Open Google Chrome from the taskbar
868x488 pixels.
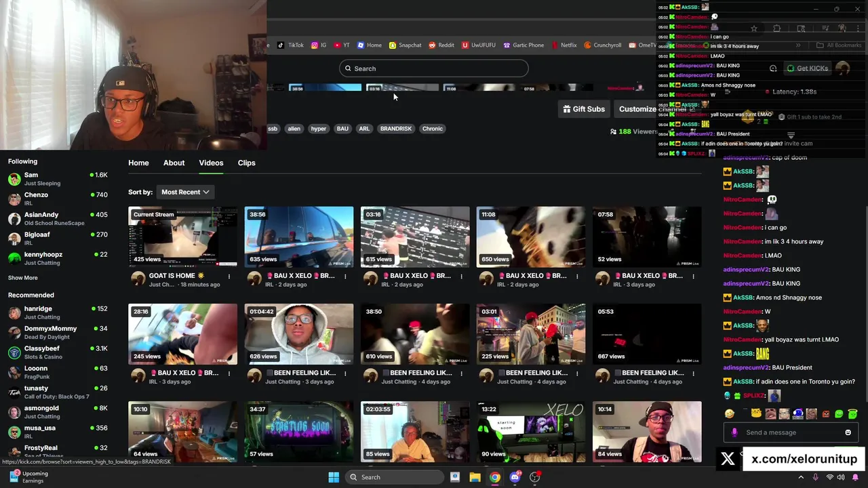pos(495,477)
